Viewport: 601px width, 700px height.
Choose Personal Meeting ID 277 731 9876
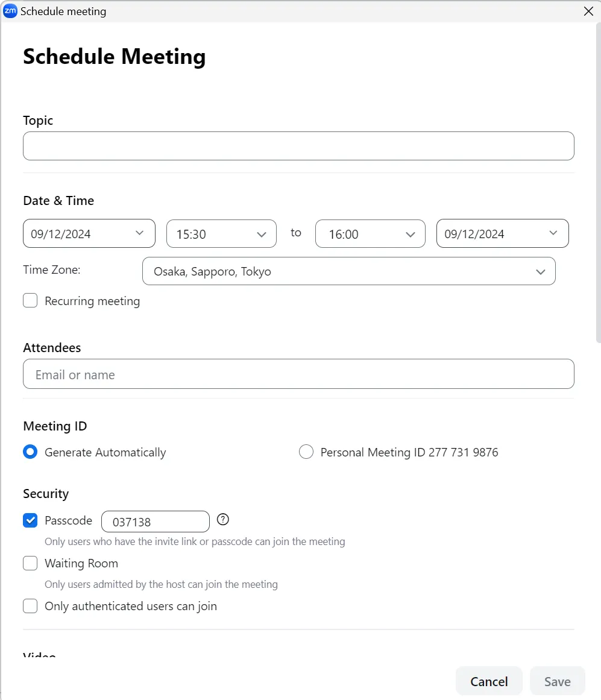point(306,452)
